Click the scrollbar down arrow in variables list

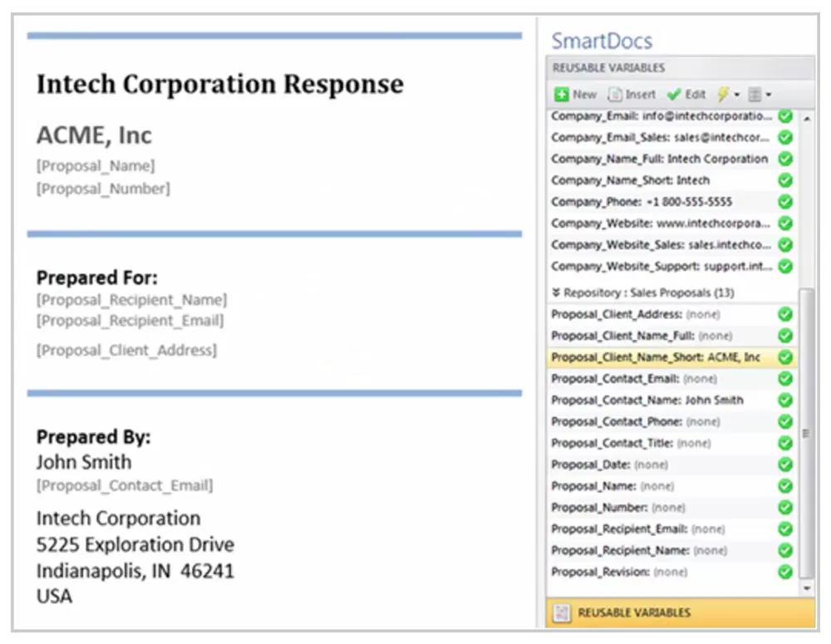[x=807, y=587]
